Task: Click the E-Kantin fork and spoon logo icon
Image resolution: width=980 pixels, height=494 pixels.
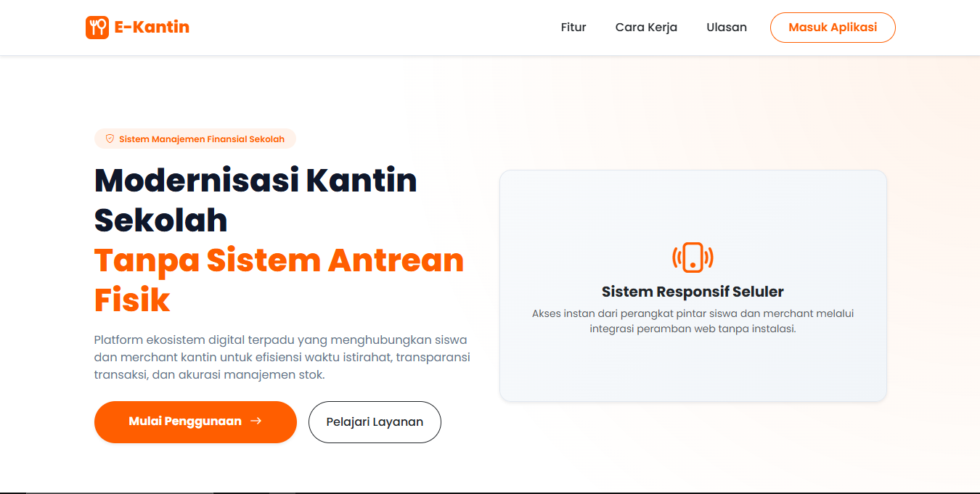Action: point(97,28)
